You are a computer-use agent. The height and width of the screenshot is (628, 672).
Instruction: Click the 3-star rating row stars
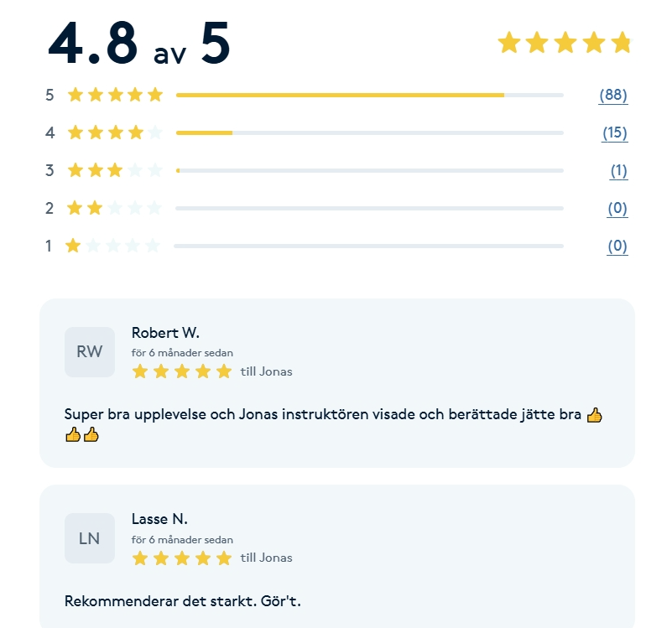pos(115,170)
